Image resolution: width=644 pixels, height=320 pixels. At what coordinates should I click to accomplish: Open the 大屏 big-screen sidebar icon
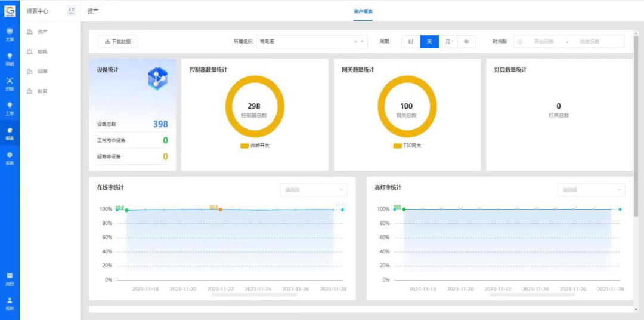(x=10, y=34)
